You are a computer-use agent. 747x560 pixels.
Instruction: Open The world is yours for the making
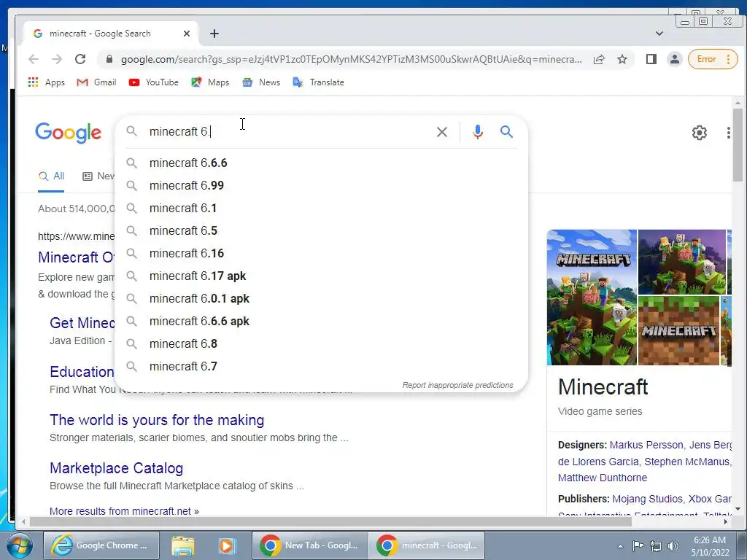point(157,420)
